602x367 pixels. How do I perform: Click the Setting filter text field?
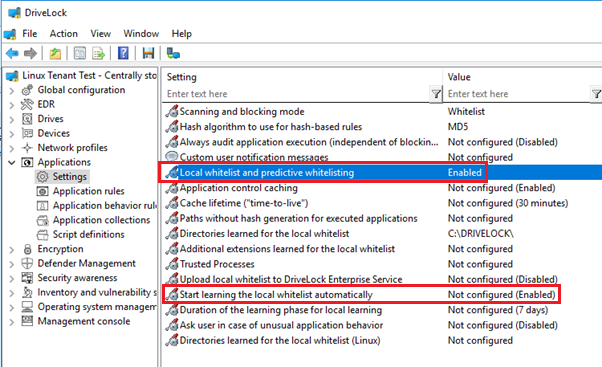[x=298, y=94]
